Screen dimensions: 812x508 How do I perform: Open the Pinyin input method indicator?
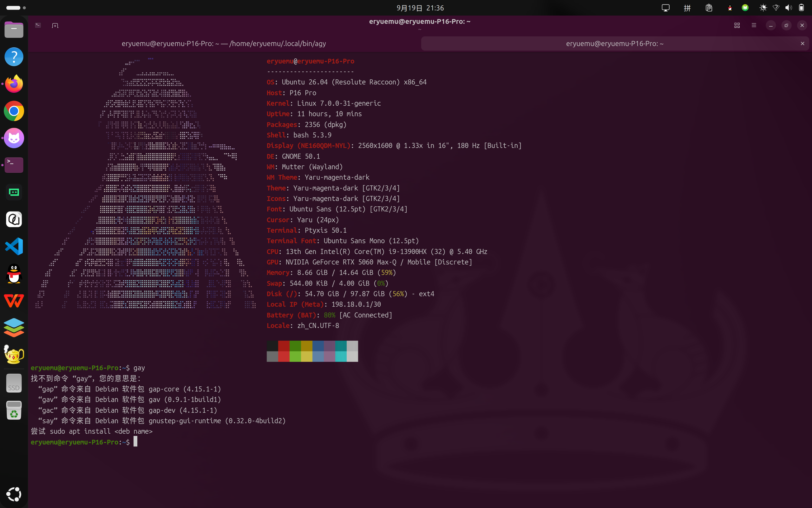[x=687, y=8]
